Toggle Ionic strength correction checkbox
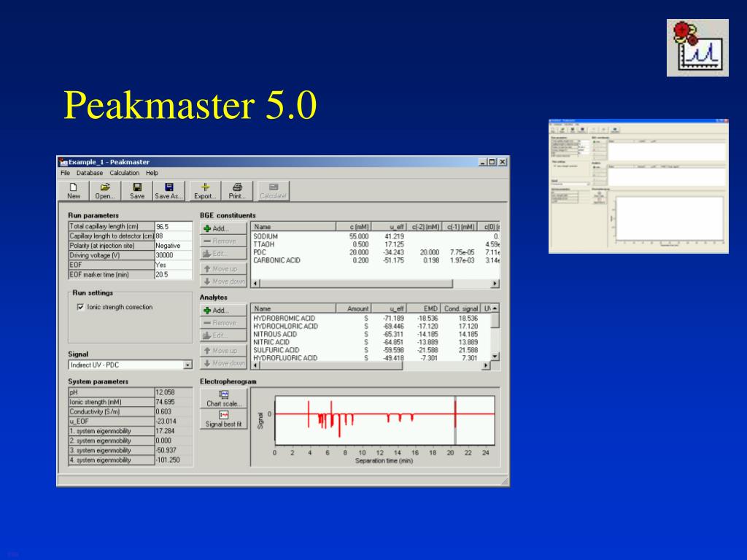 pos(80,307)
